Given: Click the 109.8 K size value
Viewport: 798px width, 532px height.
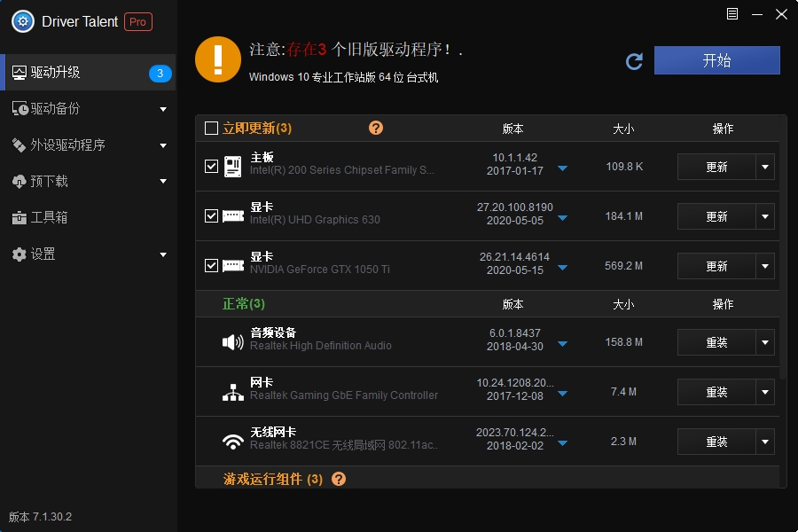Looking at the screenshot, I should [x=624, y=167].
